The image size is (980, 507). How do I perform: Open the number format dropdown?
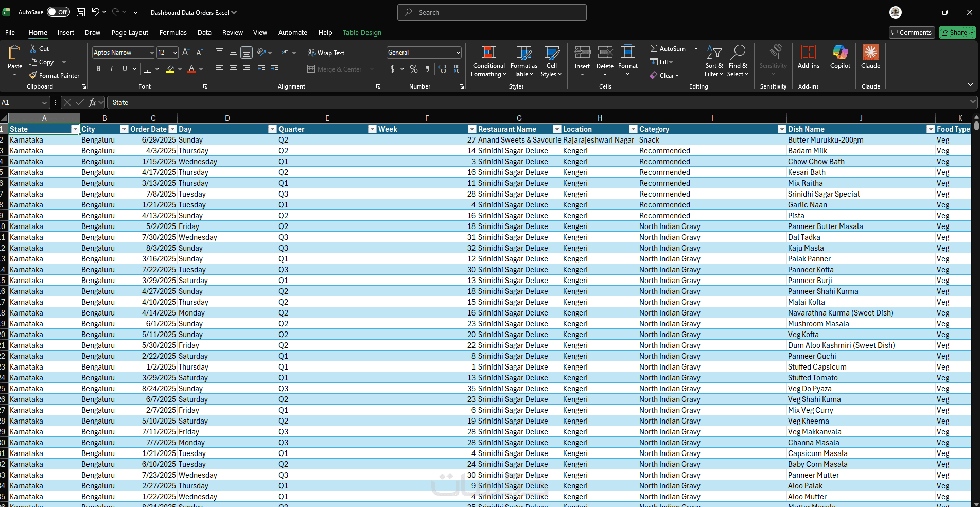[x=458, y=53]
